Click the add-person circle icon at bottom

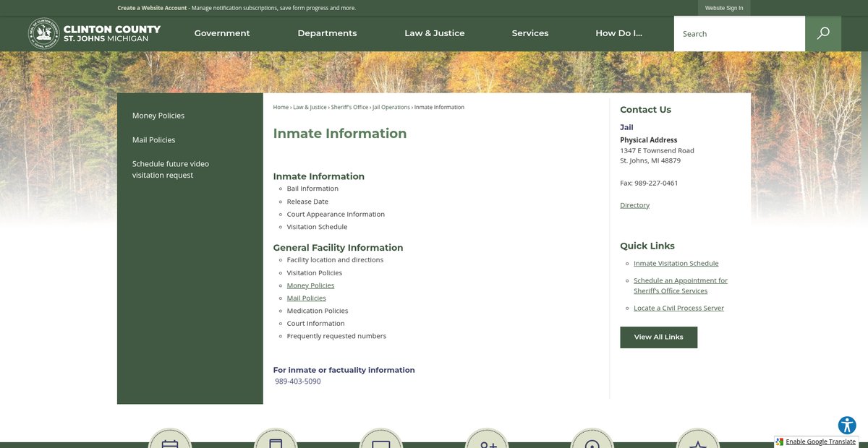click(x=487, y=440)
